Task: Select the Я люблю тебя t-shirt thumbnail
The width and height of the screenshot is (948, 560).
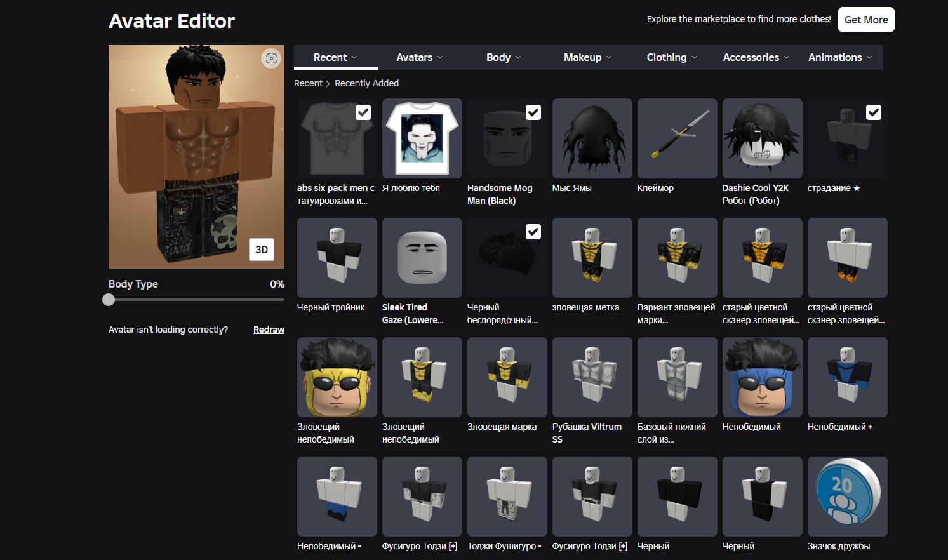Action: (x=422, y=138)
